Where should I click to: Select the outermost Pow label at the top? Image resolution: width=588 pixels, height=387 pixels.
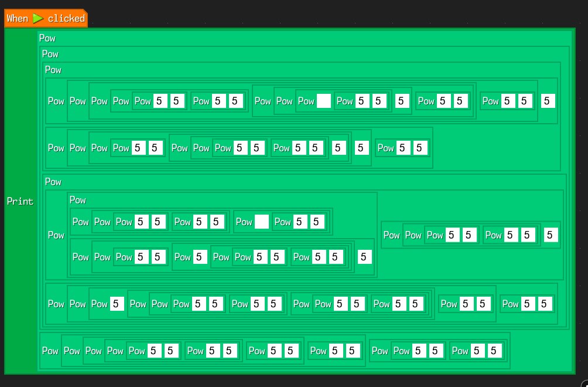click(x=47, y=38)
